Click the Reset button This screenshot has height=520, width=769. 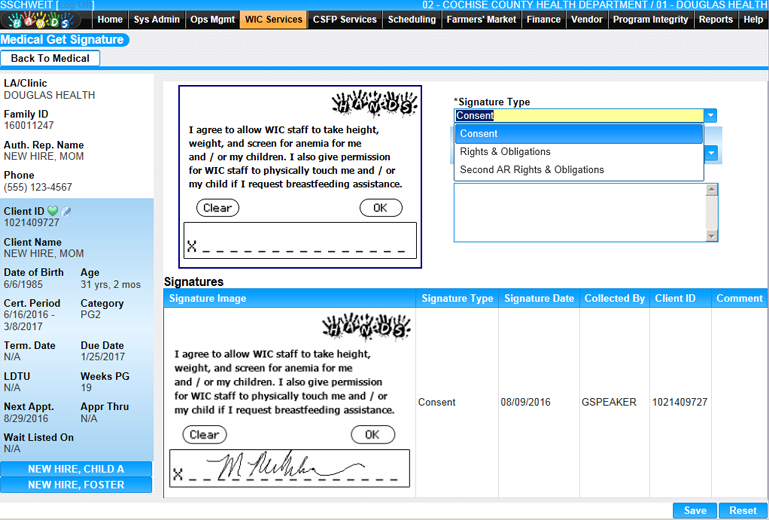(x=743, y=510)
